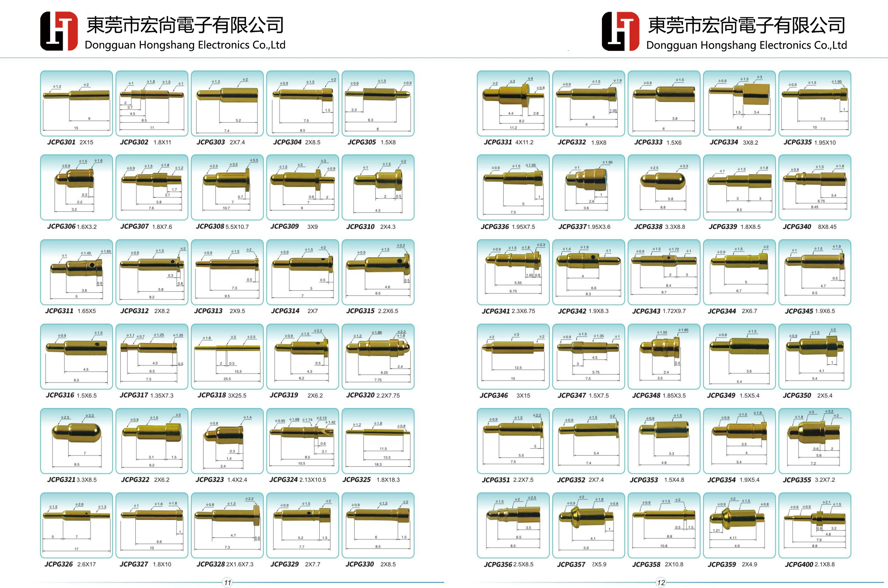
Task: Open the JCPG318 3X25.5 pin picture
Action: pos(227,357)
